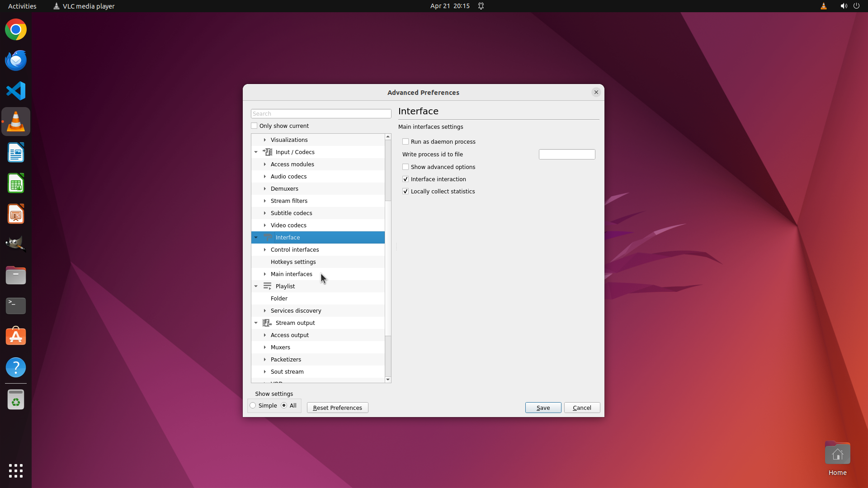Screen dimensions: 868x488
Task: Toggle Show advanced options checkbox
Action: [x=406, y=167]
